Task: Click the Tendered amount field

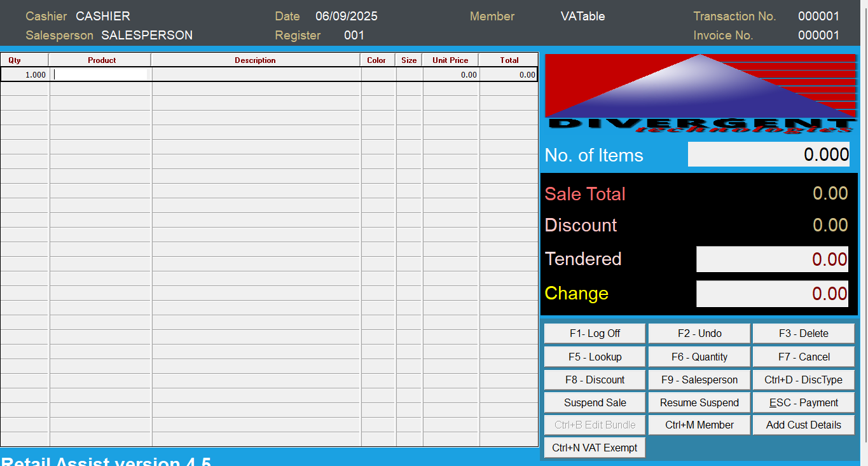Action: tap(771, 259)
